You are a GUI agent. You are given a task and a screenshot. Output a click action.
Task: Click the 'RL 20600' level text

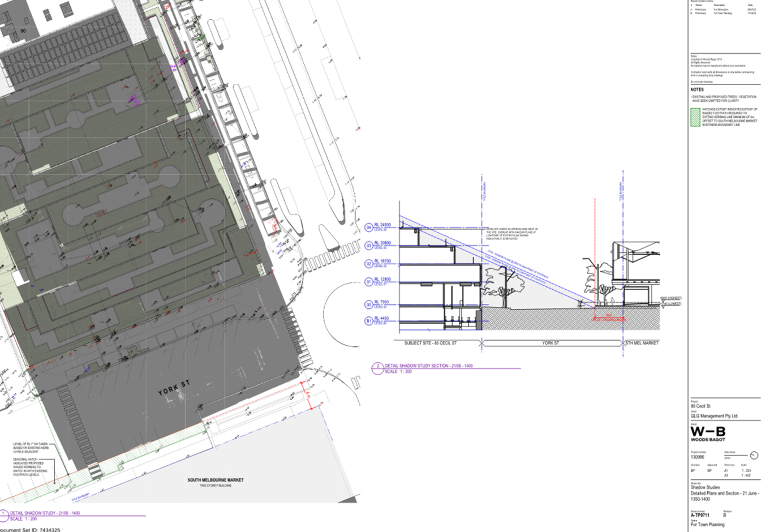coord(382,243)
